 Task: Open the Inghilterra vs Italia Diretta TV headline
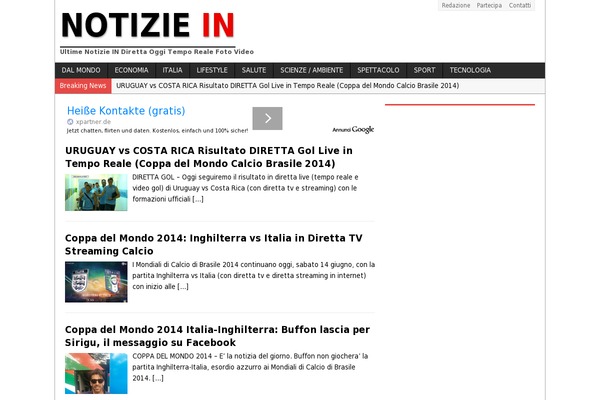(x=214, y=245)
